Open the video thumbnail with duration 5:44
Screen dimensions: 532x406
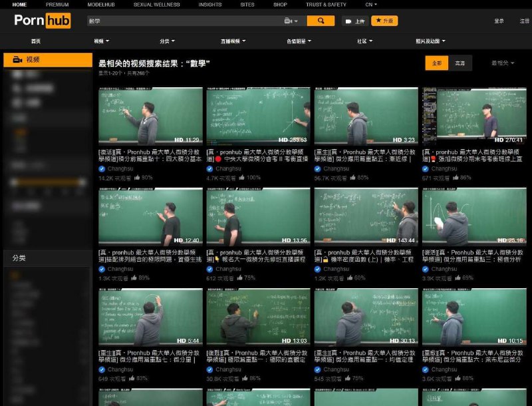150,317
